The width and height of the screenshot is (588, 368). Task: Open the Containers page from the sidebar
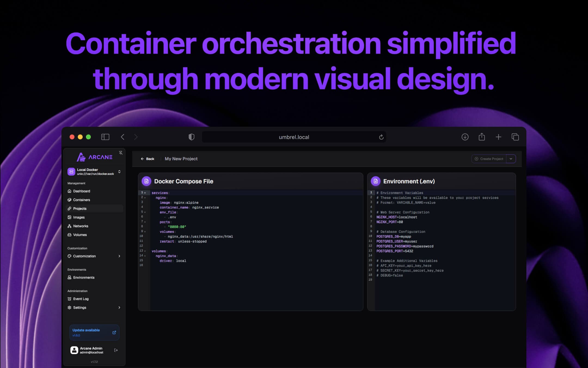81,200
